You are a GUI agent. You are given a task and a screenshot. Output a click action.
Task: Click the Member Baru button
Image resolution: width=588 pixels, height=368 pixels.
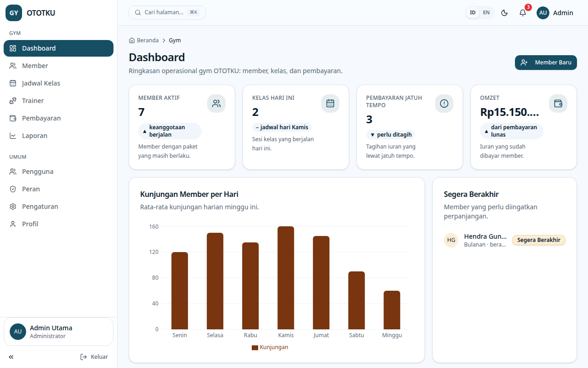click(546, 63)
